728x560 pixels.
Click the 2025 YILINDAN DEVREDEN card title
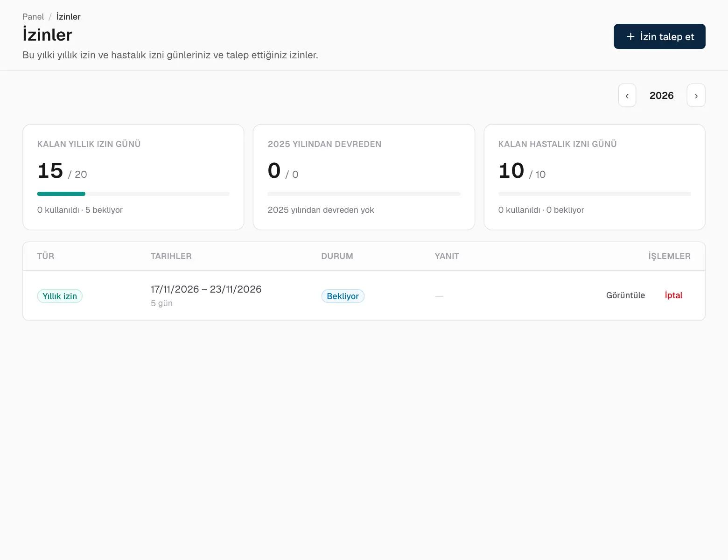324,144
